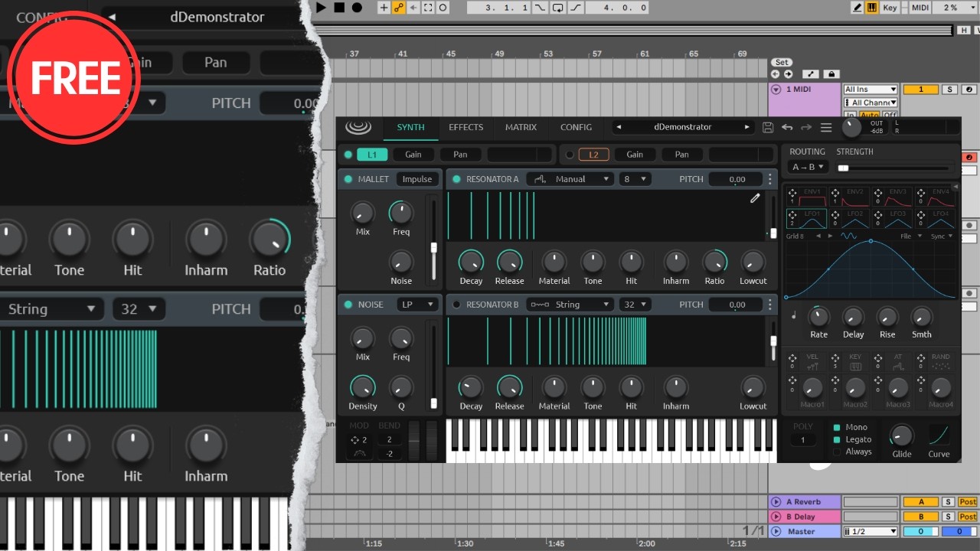
Task: Enable the Always glide checkbox
Action: coord(837,452)
